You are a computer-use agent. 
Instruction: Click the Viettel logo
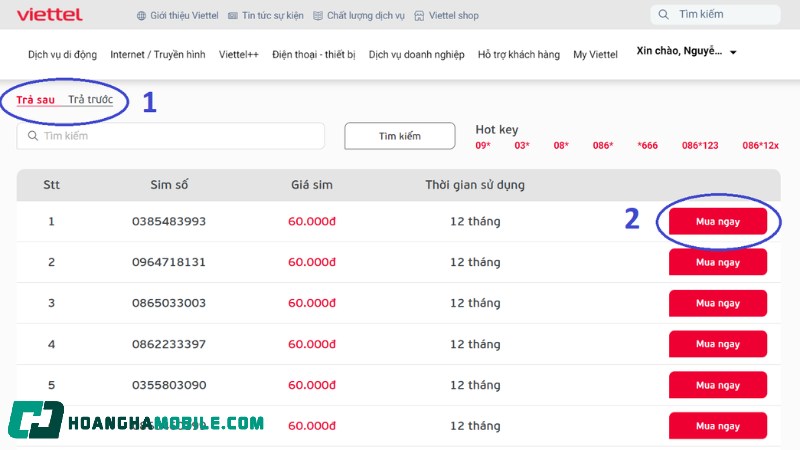pyautogui.click(x=50, y=15)
